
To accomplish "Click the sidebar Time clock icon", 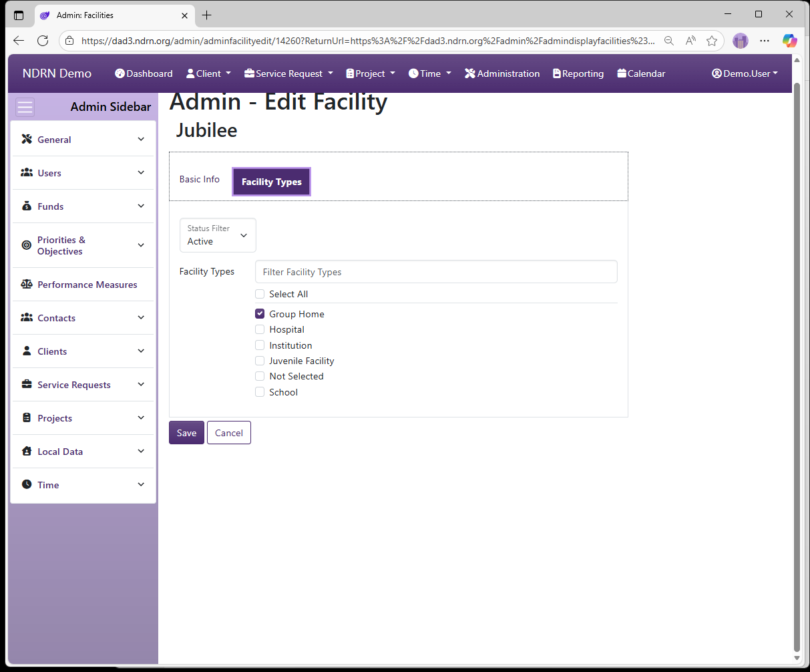I will click(27, 484).
